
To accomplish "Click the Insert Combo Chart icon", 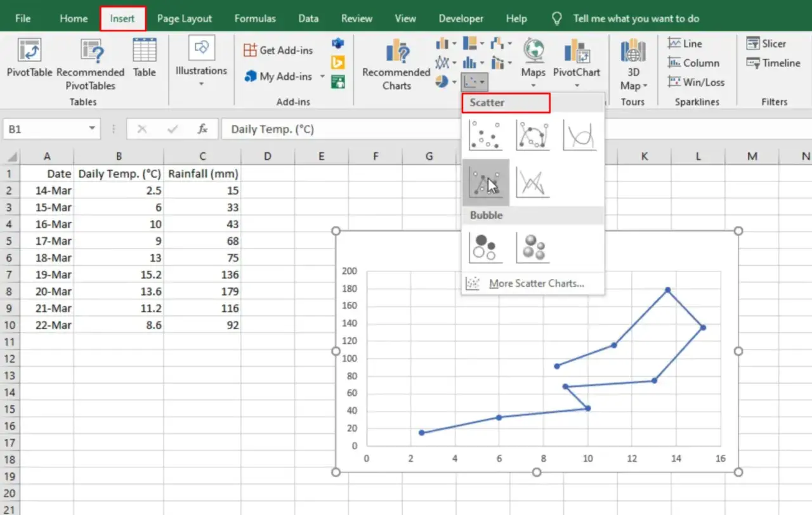I will (497, 62).
